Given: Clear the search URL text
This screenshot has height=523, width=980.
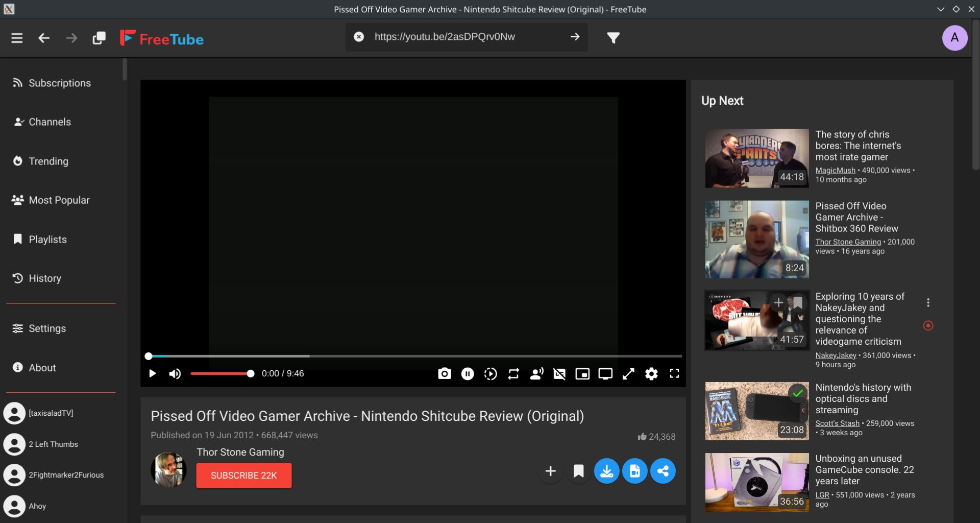Looking at the screenshot, I should point(359,37).
